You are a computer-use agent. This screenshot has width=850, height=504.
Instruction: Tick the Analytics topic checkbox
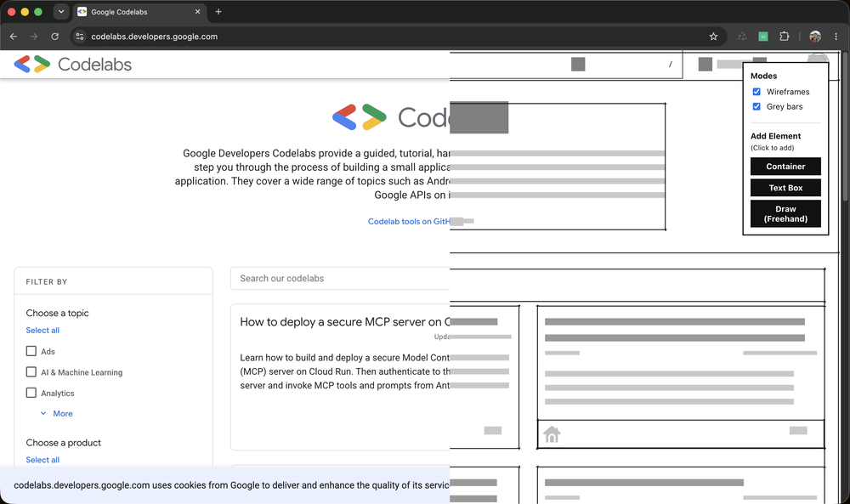[31, 393]
